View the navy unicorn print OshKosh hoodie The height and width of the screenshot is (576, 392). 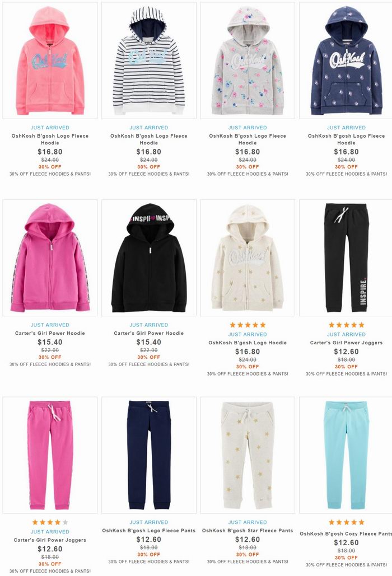346,60
